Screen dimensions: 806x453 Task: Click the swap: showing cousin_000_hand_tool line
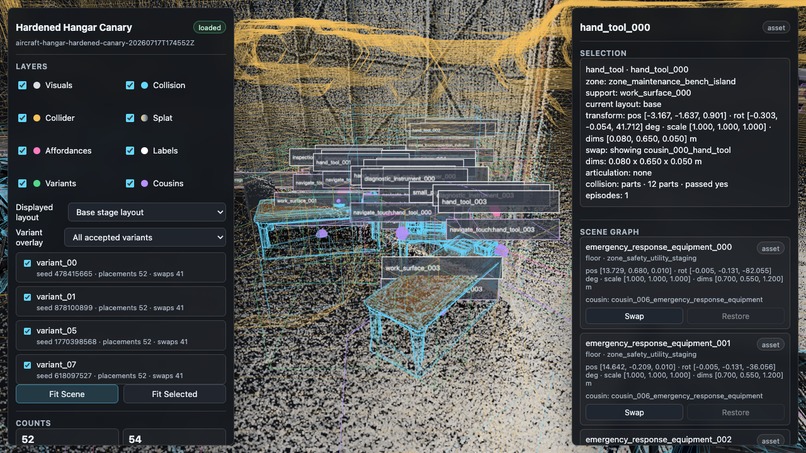coord(658,150)
